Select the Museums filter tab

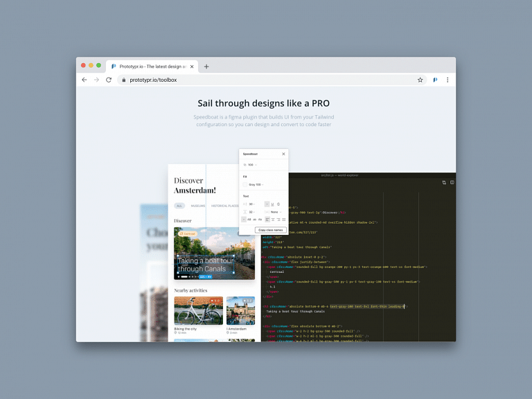pyautogui.click(x=198, y=206)
